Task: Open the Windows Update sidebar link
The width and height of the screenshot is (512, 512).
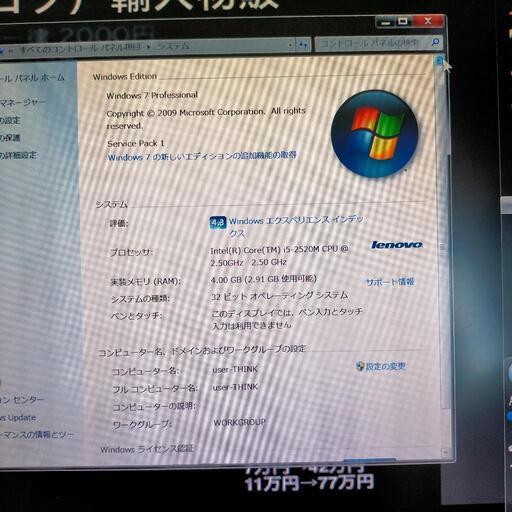Action: tap(18, 418)
